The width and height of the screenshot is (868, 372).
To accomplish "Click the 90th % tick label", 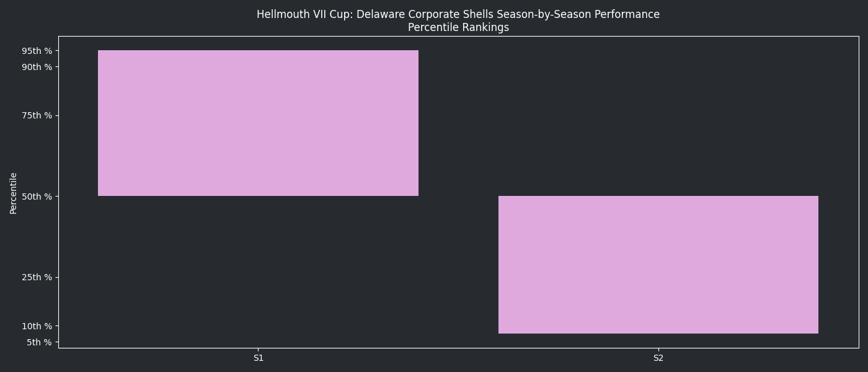I will [x=37, y=67].
